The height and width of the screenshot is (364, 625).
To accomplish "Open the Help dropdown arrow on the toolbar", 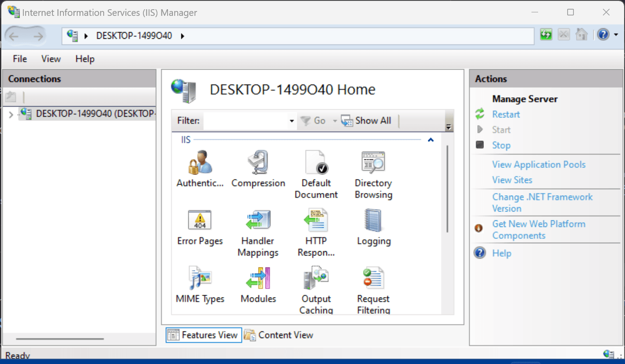I will click(x=615, y=34).
